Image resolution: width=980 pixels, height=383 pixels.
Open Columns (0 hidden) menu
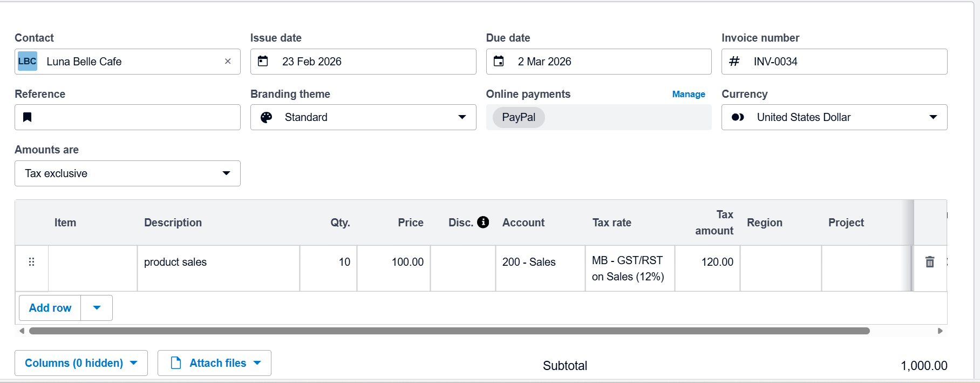pos(81,363)
